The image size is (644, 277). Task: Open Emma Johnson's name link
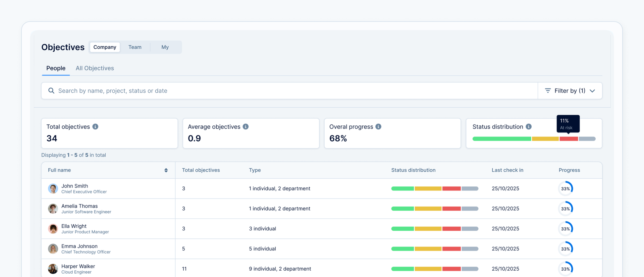[x=79, y=246]
